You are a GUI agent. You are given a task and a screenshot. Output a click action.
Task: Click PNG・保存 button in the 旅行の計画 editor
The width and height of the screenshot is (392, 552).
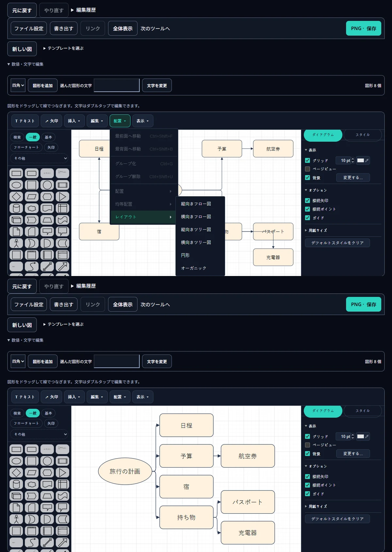(364, 304)
